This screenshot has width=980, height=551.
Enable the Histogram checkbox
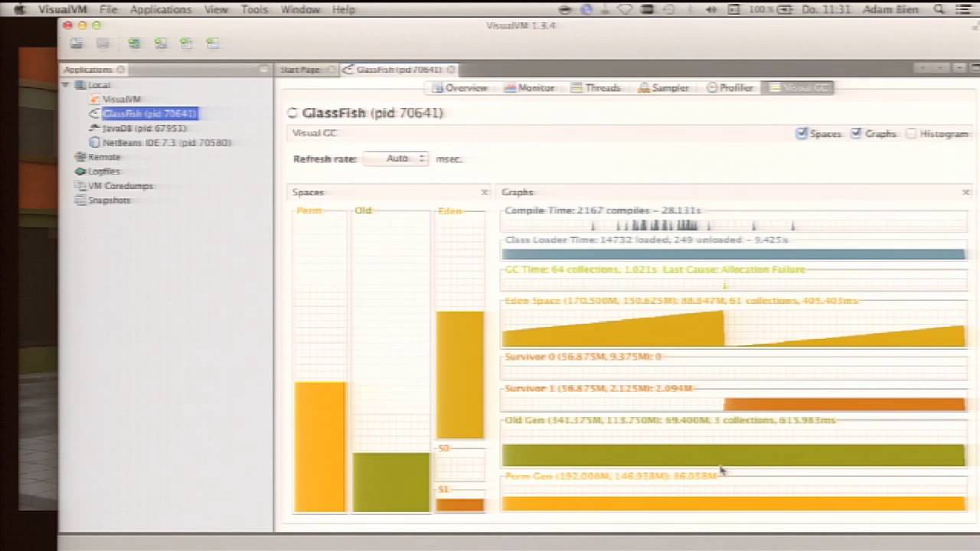911,133
